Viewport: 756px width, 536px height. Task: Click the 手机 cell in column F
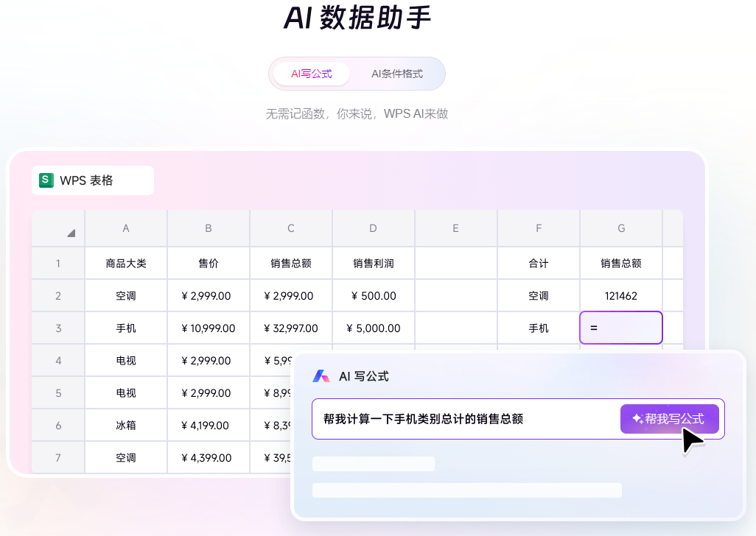[539, 328]
